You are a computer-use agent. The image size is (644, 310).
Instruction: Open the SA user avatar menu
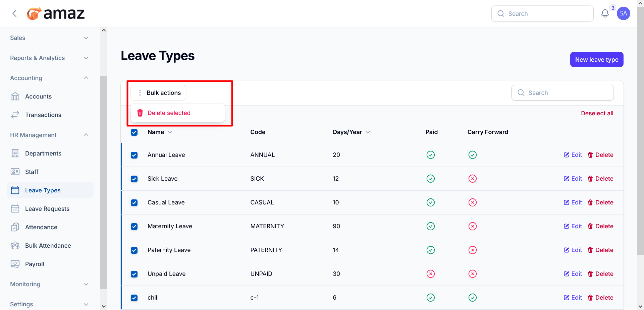[x=623, y=13]
